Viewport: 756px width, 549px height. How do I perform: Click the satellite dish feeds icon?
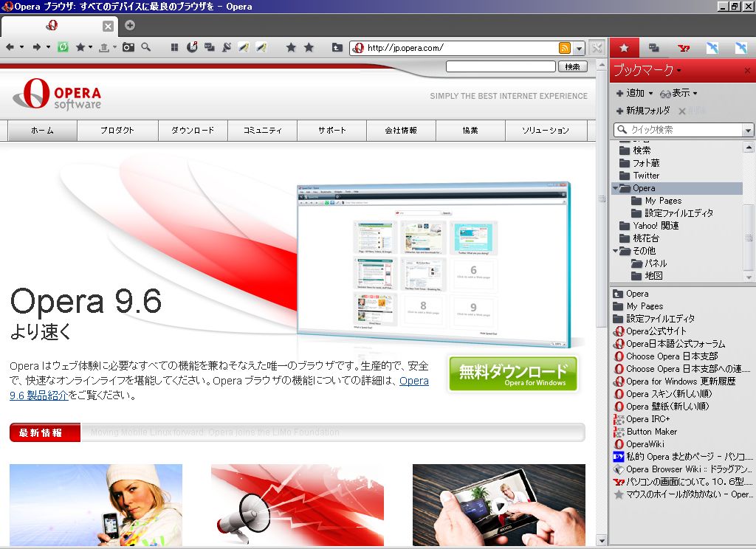pos(227,47)
